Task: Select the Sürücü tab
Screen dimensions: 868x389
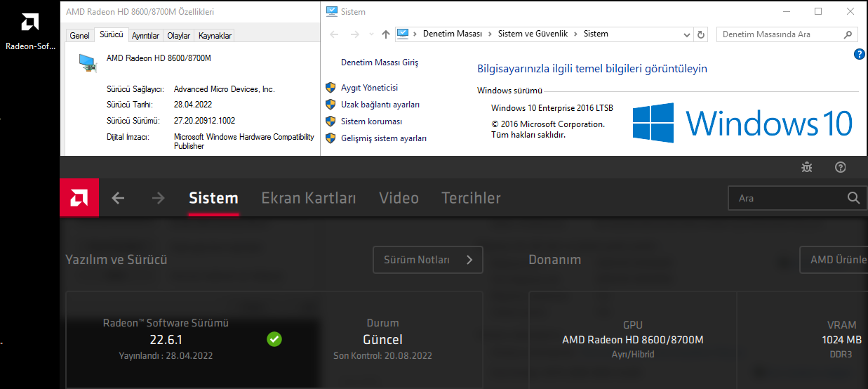Action: [x=111, y=34]
